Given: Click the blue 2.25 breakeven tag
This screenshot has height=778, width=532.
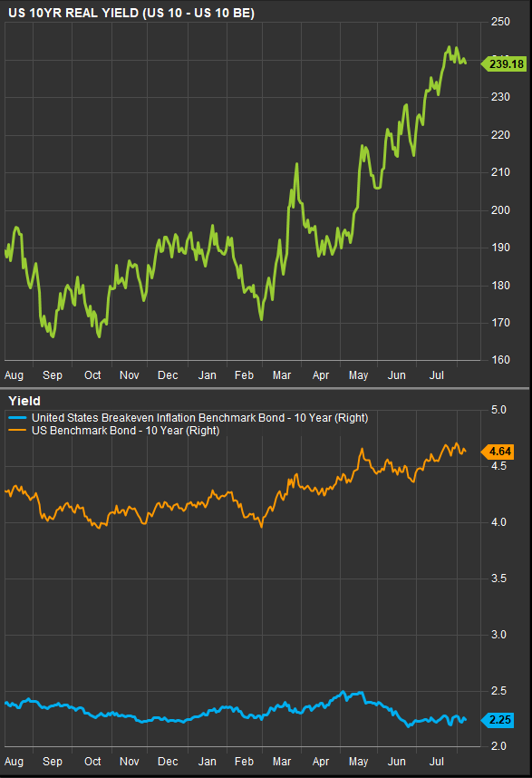Looking at the screenshot, I should tap(498, 720).
